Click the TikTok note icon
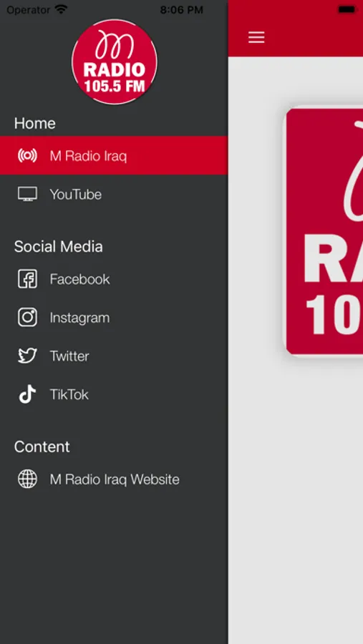The height and width of the screenshot is (644, 363). click(x=27, y=394)
